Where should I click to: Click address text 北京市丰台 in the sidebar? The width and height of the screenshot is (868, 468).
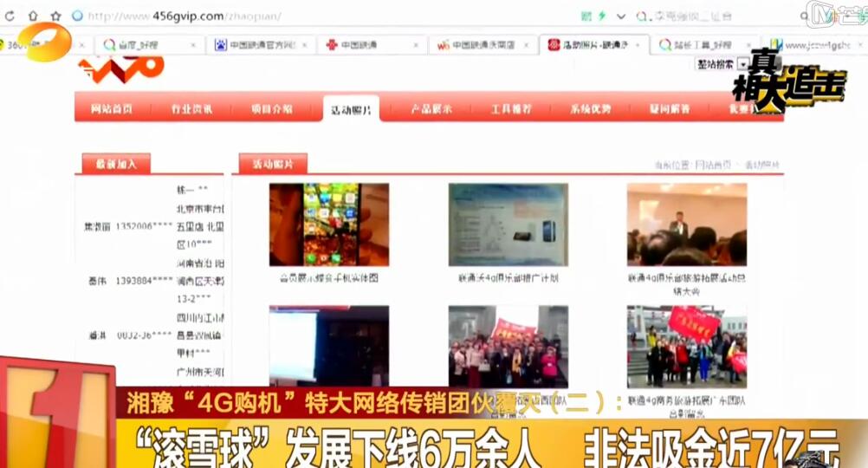(200, 208)
